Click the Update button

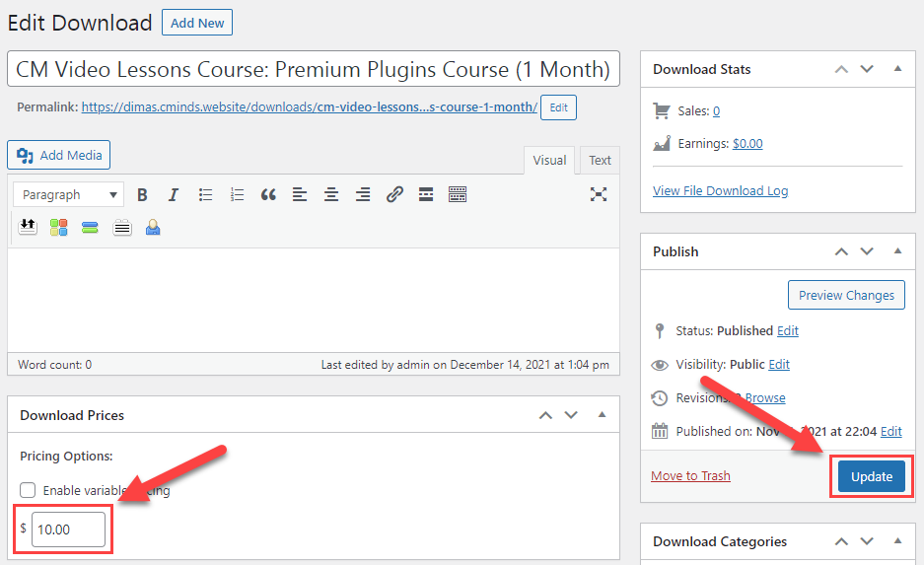872,476
